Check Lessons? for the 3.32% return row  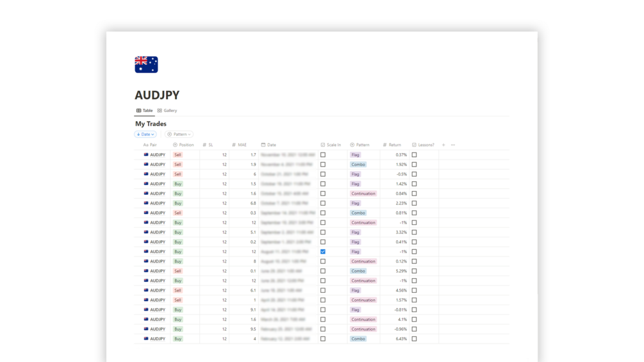coord(414,233)
